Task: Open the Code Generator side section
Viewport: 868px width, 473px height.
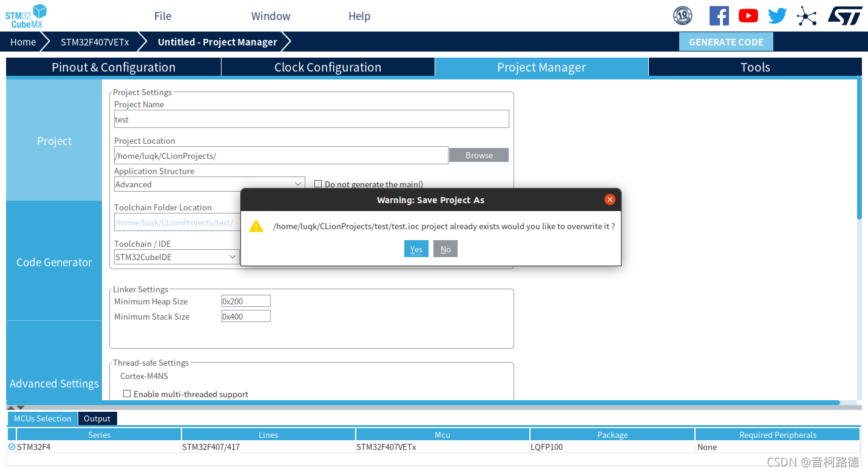Action: 54,262
